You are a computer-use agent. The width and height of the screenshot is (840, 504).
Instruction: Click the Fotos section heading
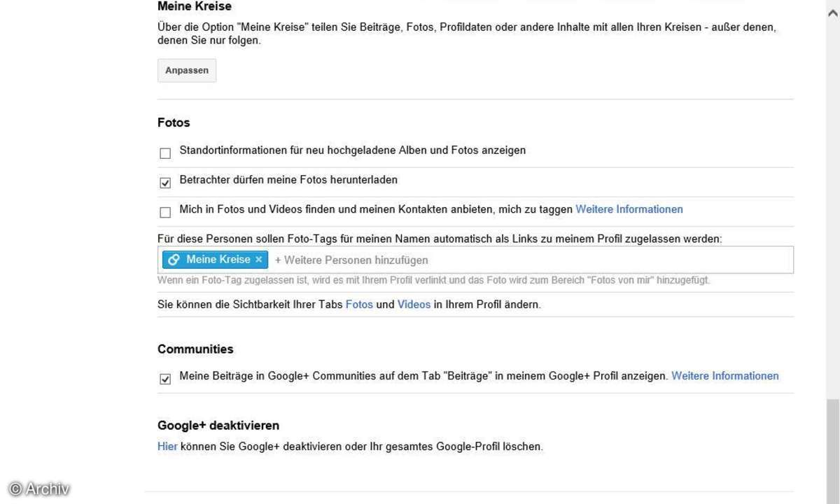point(174,122)
